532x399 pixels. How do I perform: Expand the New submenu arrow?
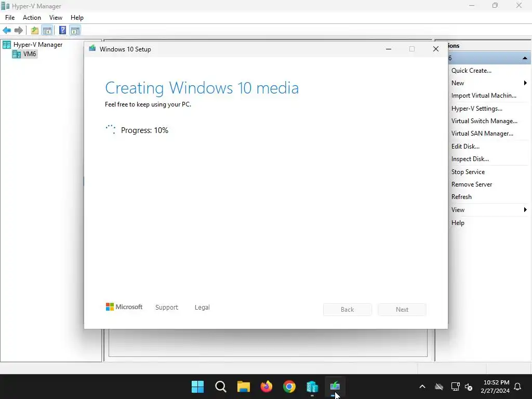pos(525,83)
